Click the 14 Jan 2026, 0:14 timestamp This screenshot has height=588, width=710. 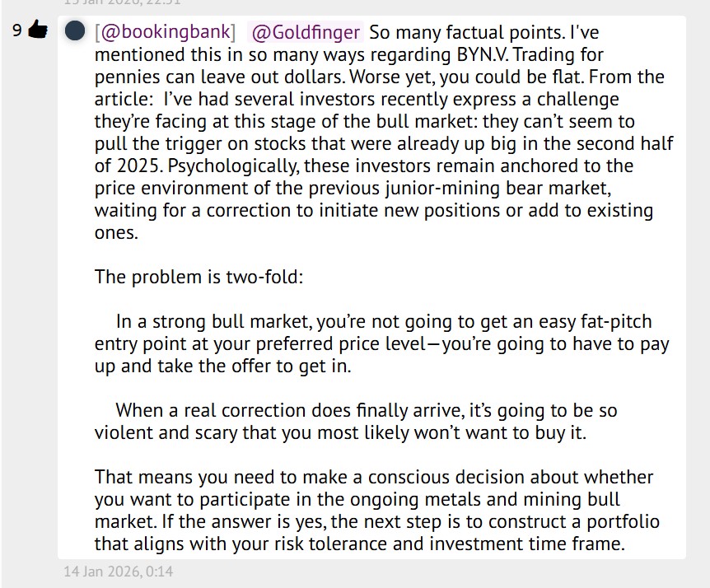click(x=119, y=571)
